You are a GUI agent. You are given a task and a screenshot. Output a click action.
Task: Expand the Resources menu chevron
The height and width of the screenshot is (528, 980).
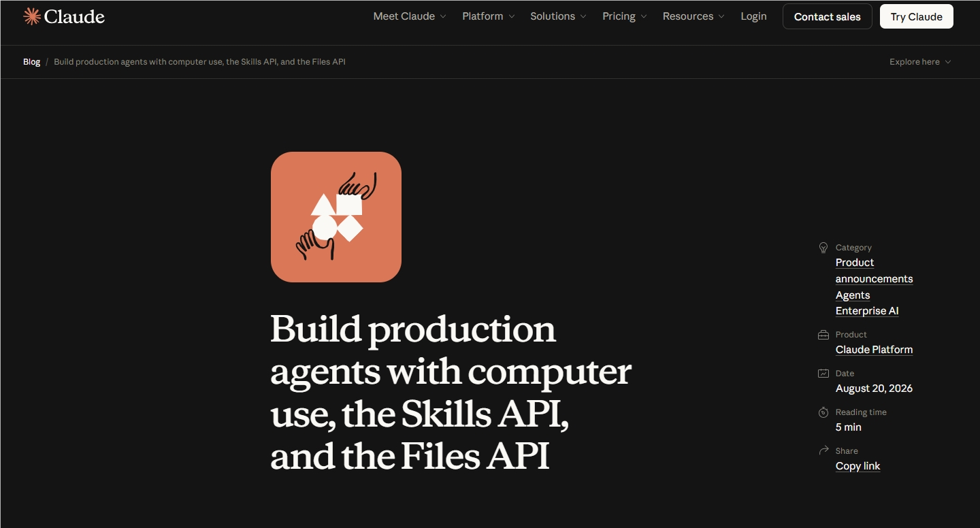pyautogui.click(x=721, y=16)
